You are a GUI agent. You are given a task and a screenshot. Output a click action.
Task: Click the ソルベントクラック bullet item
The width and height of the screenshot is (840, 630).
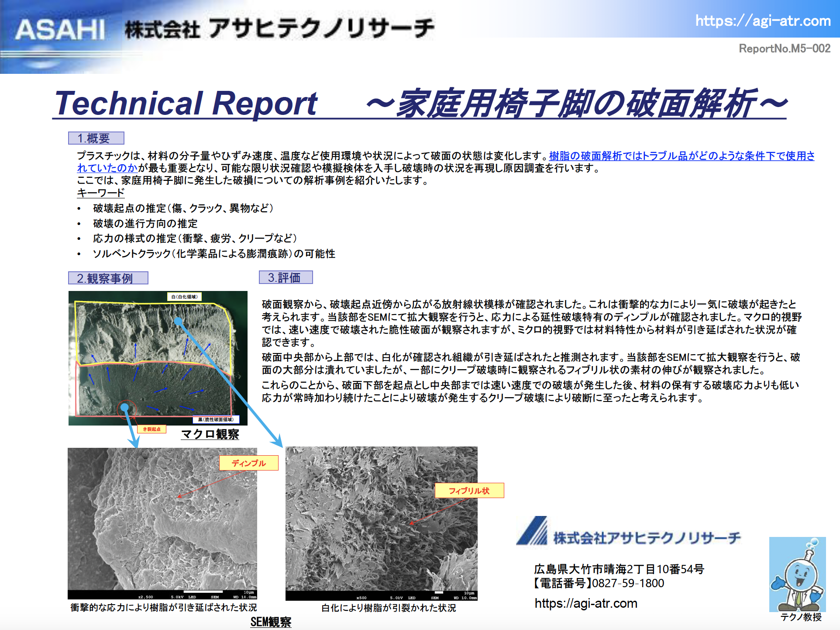(x=214, y=254)
